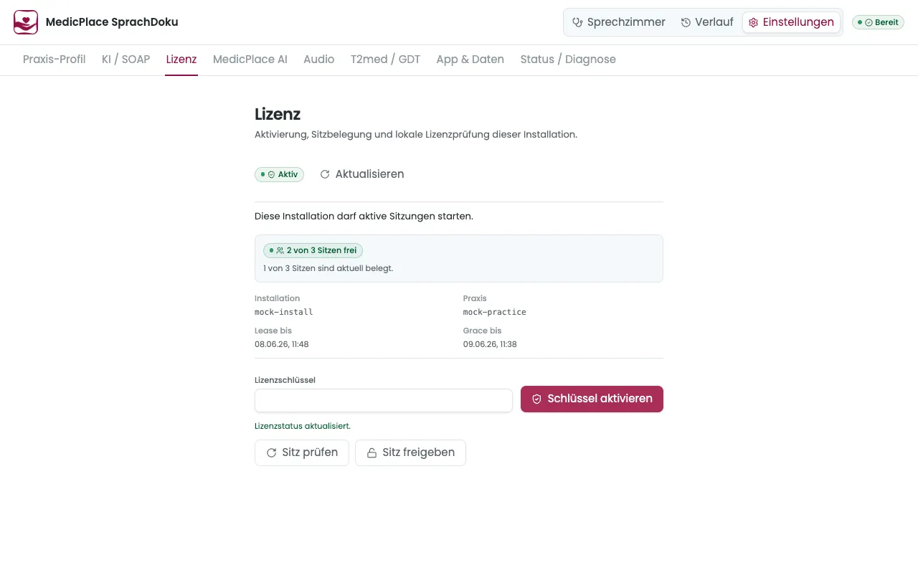Image resolution: width=918 pixels, height=588 pixels.
Task: Click the check icon in Bereit badge
Action: [x=869, y=22]
